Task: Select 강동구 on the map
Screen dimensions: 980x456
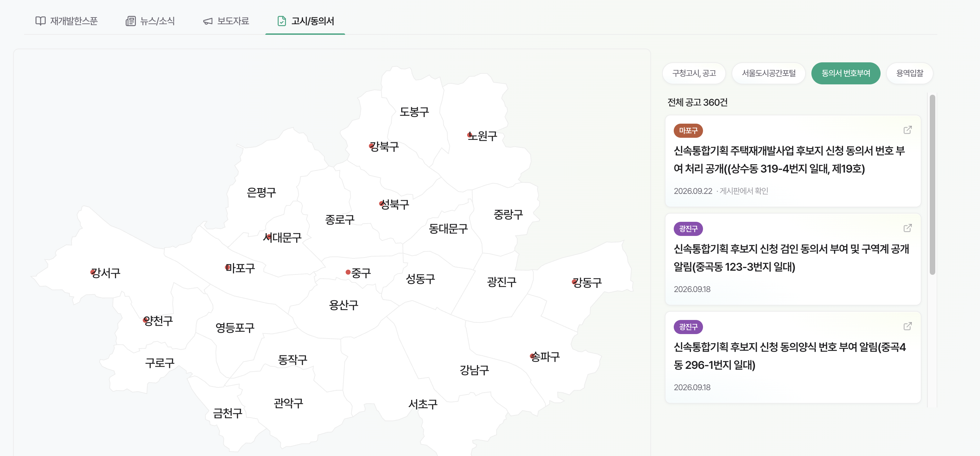Action: pos(587,282)
